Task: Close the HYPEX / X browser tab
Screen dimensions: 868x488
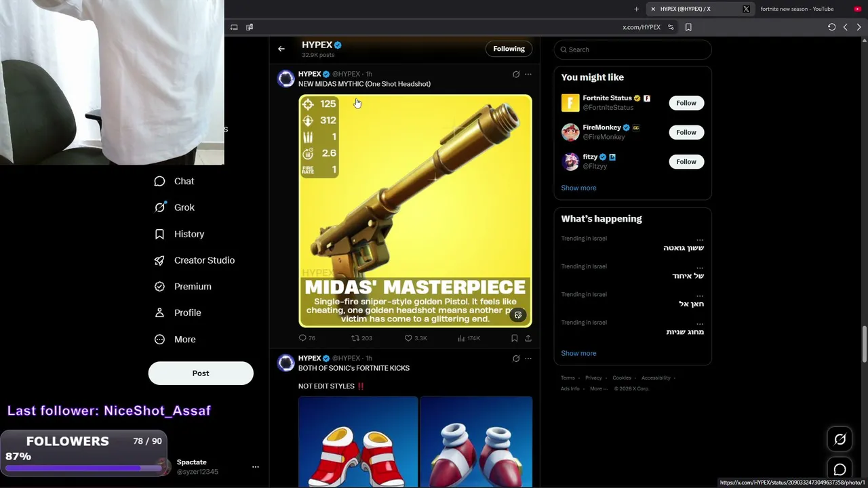Action: coord(653,9)
